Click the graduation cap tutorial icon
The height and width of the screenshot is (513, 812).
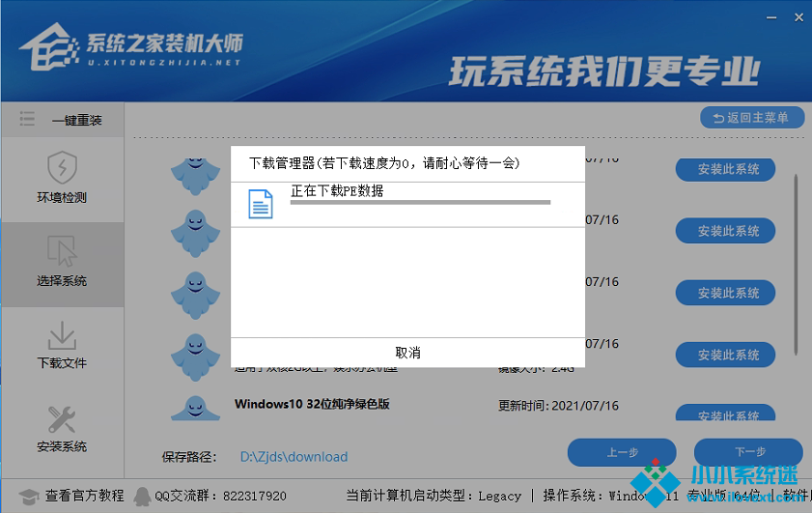29,497
